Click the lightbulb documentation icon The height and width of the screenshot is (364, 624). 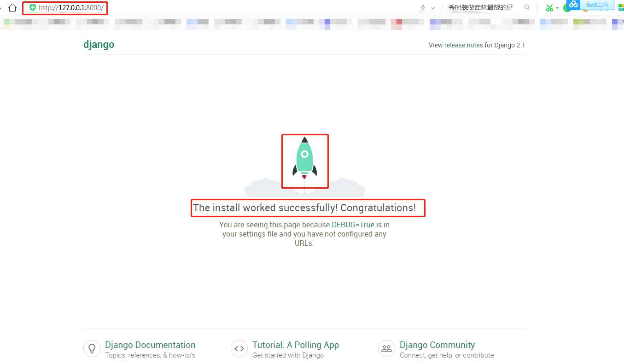pyautogui.click(x=92, y=348)
